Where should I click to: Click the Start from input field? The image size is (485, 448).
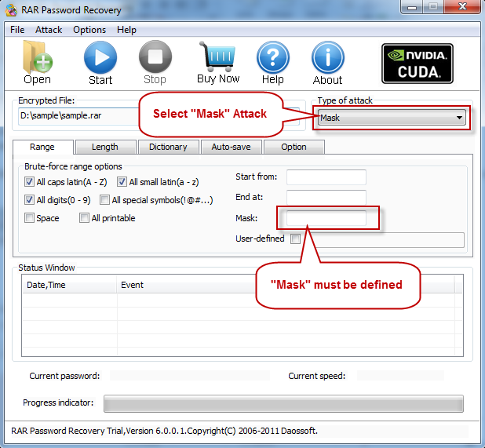click(326, 177)
